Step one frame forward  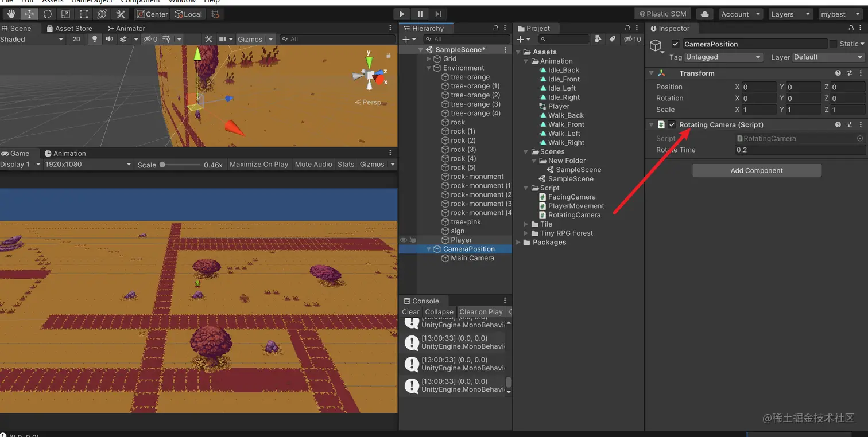click(438, 14)
